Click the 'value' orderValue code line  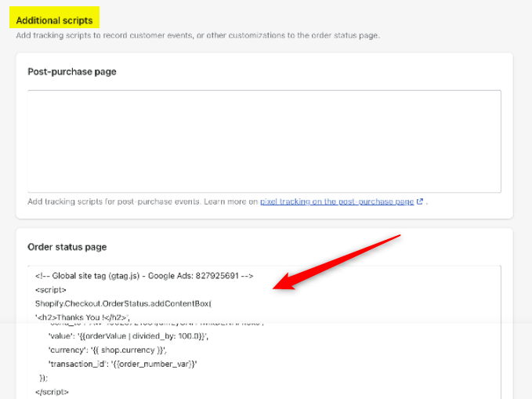click(128, 336)
